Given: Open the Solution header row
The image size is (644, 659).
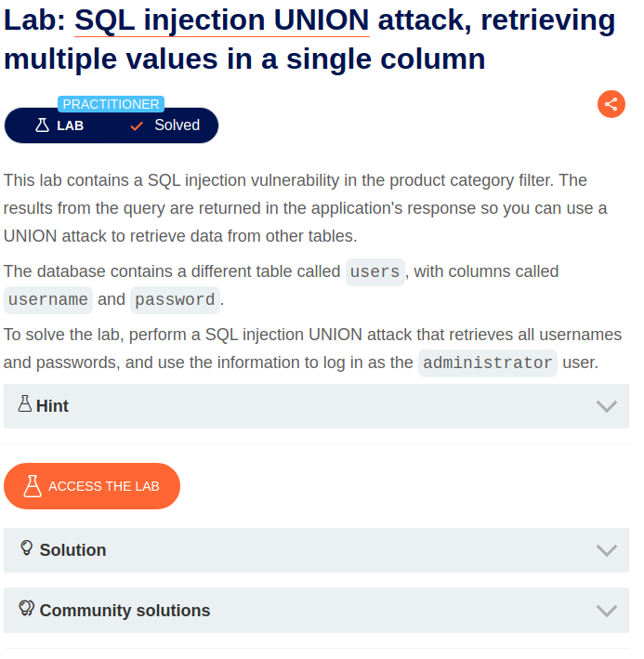Looking at the screenshot, I should point(316,550).
